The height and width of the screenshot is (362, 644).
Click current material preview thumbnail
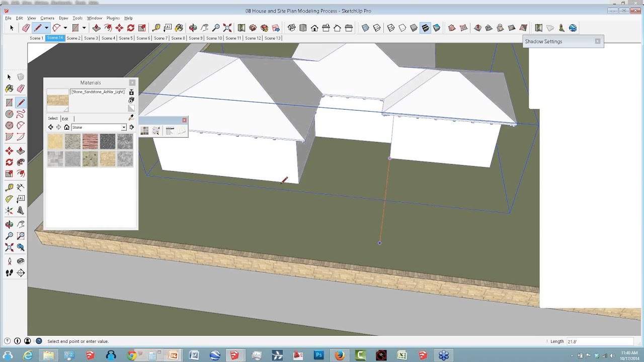[57, 100]
